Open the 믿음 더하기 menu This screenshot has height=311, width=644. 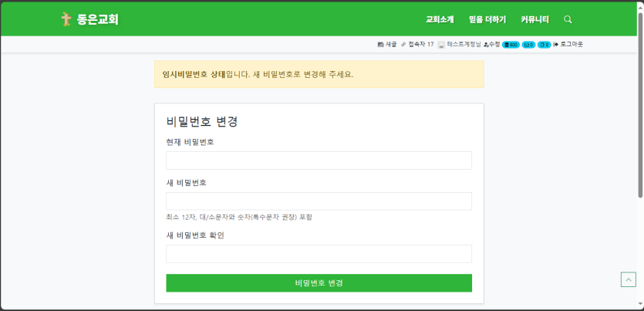(x=487, y=19)
